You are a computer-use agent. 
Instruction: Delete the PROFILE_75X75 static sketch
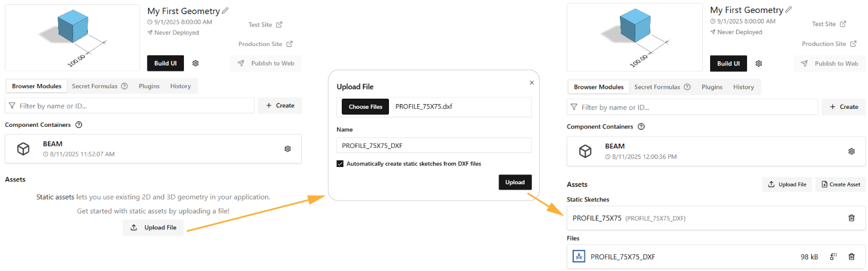point(851,218)
